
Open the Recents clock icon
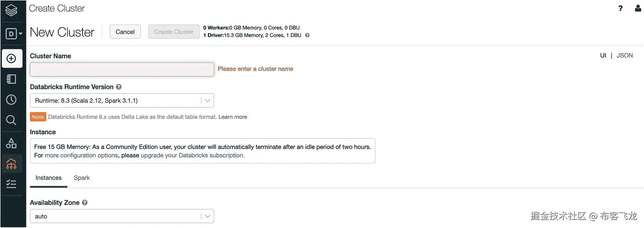tap(12, 99)
